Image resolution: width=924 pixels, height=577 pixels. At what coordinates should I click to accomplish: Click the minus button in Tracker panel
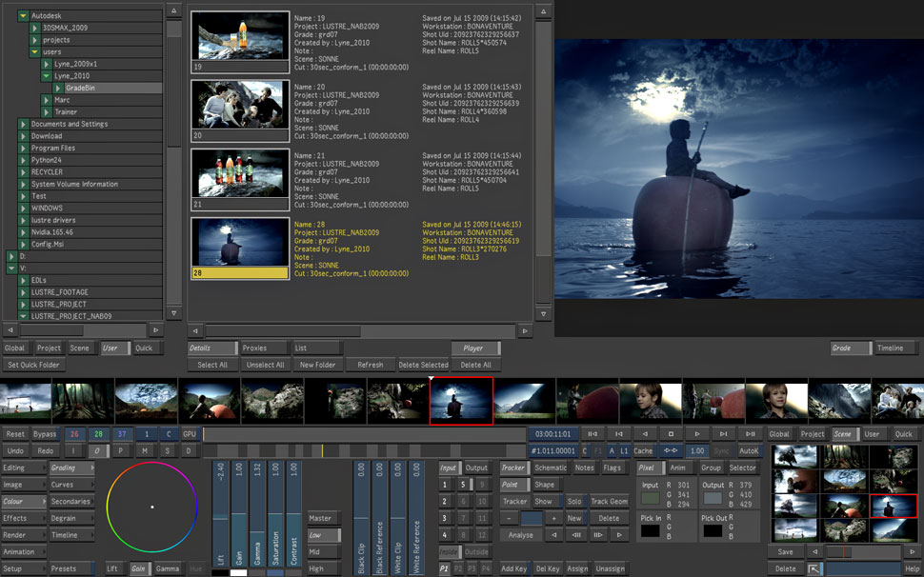[x=509, y=518]
